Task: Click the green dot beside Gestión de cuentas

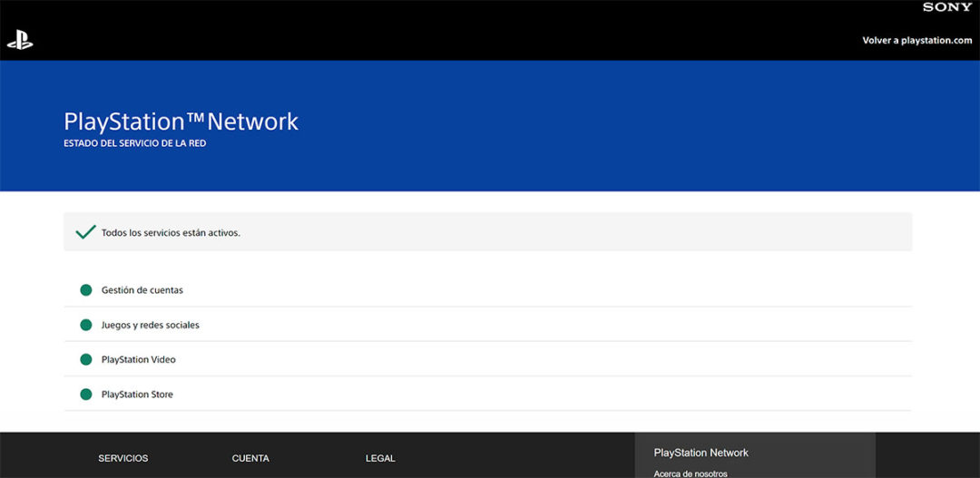Action: 86,290
